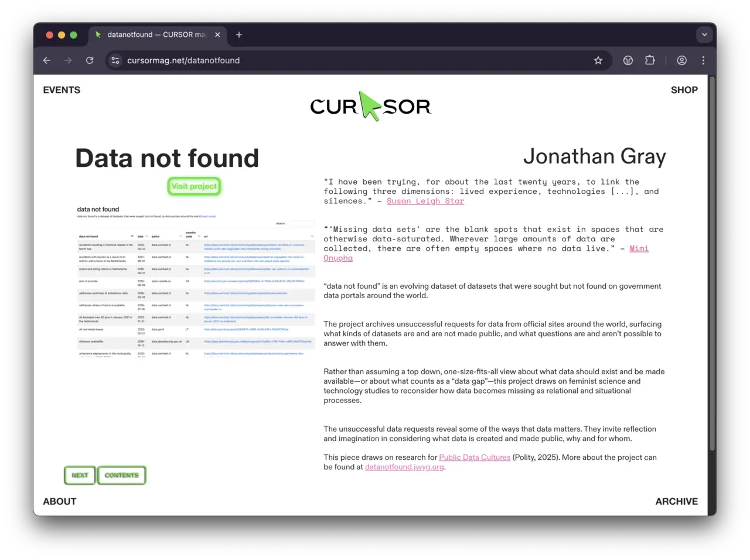Open the EVENTS menu item
The height and width of the screenshot is (560, 750).
tap(62, 90)
